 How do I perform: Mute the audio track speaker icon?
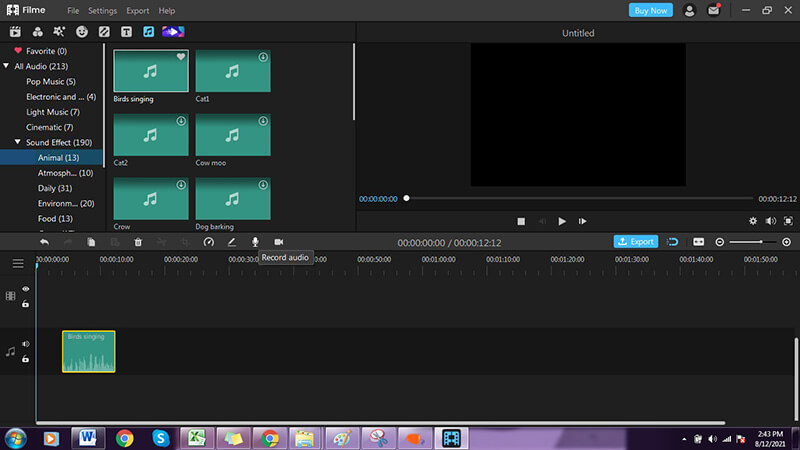[26, 344]
